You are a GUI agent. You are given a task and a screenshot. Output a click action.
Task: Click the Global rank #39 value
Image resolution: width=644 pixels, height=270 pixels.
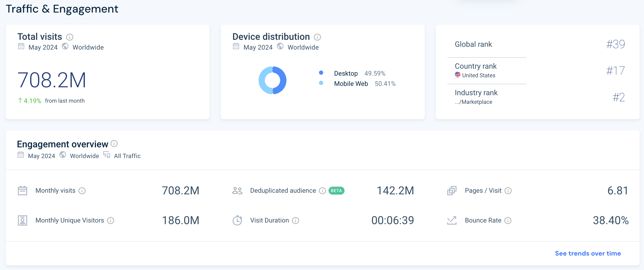(x=615, y=44)
